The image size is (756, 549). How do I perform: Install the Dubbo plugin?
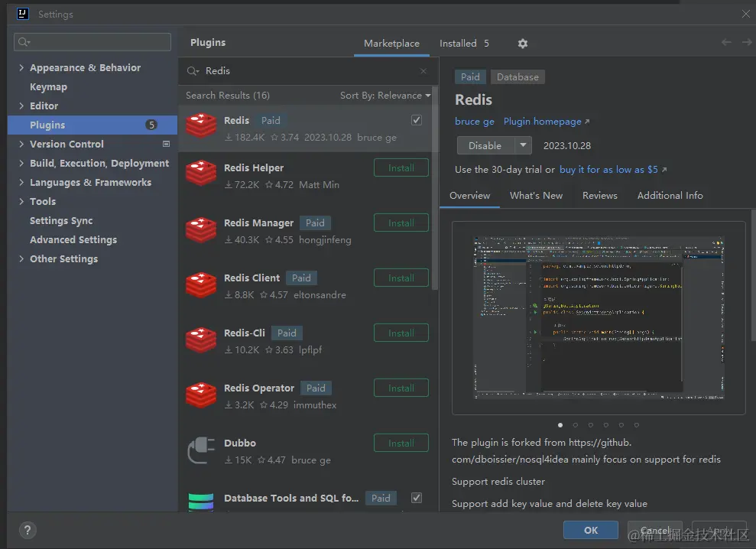click(x=401, y=443)
